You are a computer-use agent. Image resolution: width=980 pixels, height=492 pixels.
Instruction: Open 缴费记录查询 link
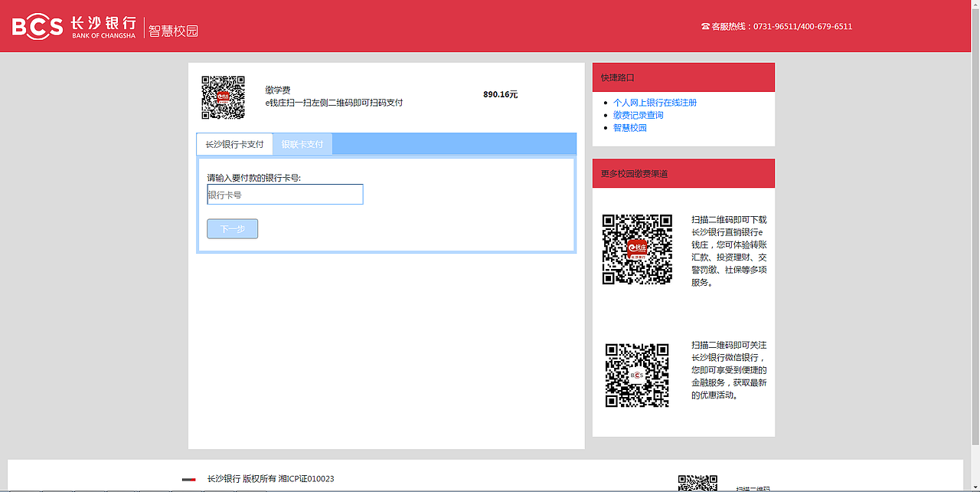pos(639,115)
